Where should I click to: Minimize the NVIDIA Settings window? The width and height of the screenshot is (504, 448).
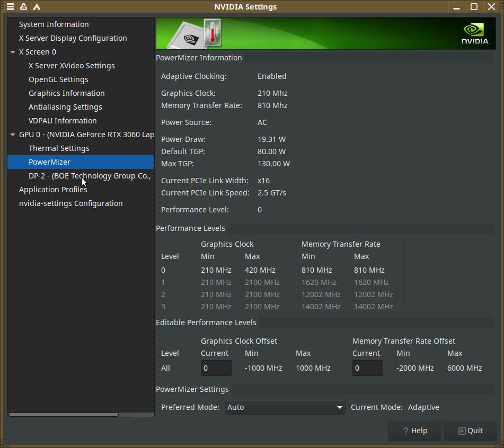click(x=457, y=7)
